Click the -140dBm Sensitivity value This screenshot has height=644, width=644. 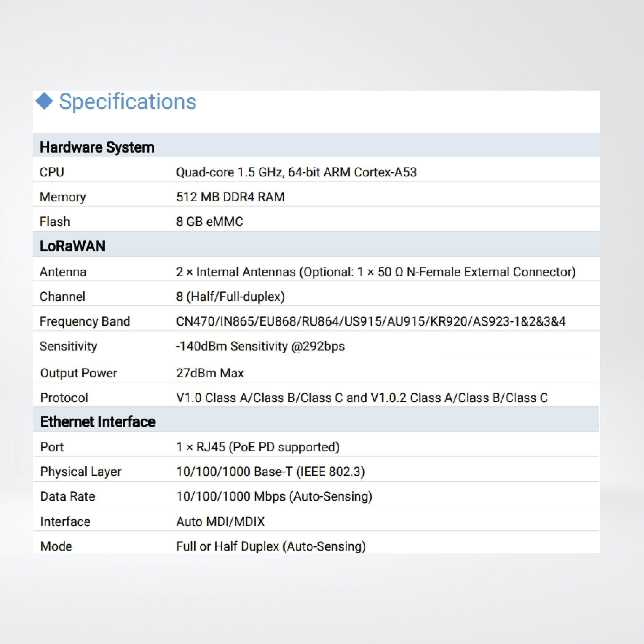(x=260, y=346)
